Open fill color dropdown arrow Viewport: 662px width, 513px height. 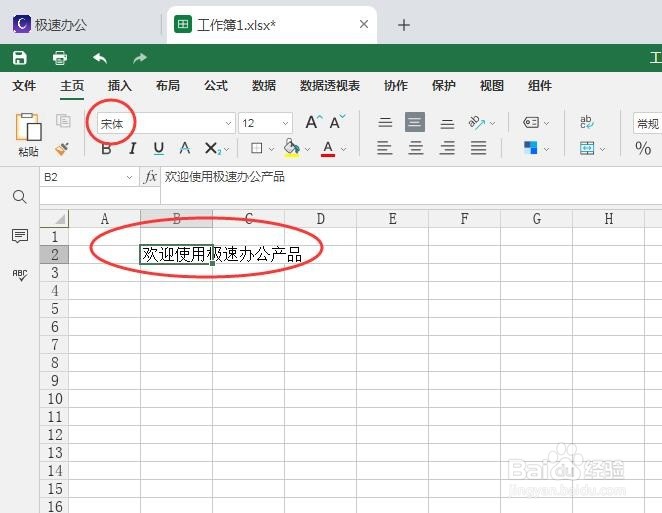pos(307,149)
